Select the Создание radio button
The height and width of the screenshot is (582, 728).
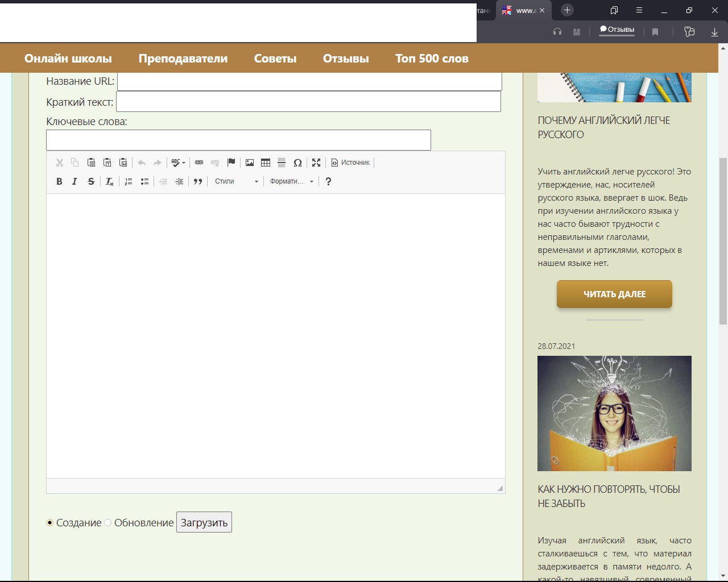(50, 522)
